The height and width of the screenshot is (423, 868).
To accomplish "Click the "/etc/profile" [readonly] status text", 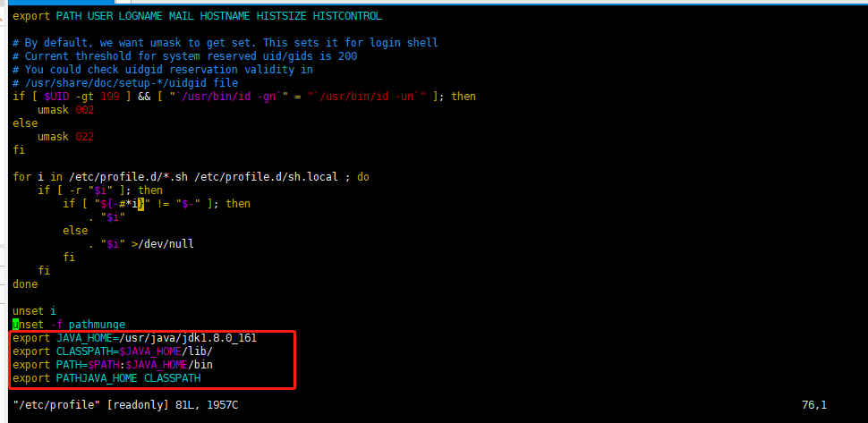I will click(125, 405).
